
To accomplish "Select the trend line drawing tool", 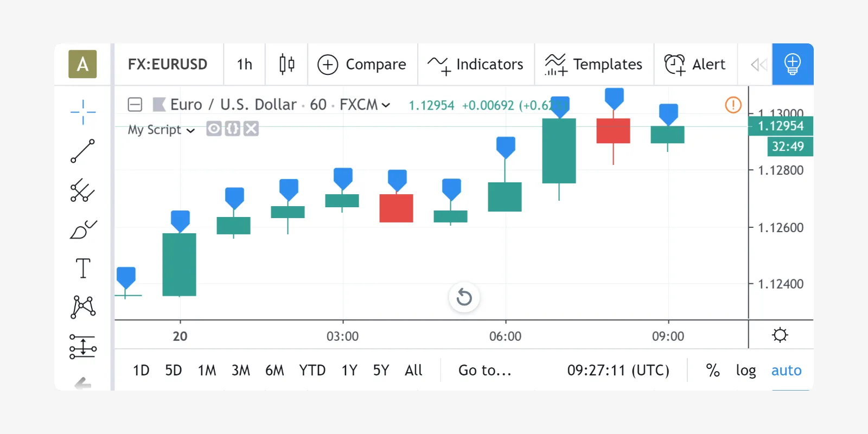I will click(x=83, y=151).
